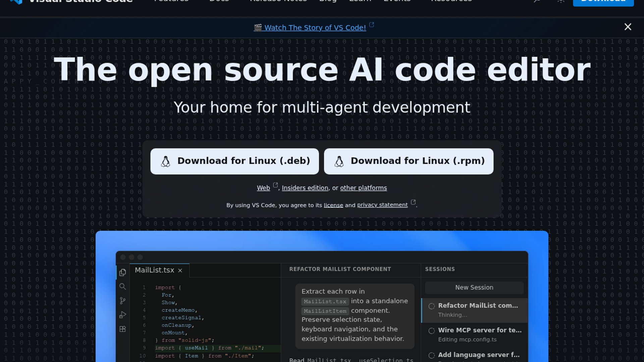Viewport: 644px width, 362px height.
Task: Click the REFACTOR MAILLIST COMPONENT header
Action: [x=340, y=269]
